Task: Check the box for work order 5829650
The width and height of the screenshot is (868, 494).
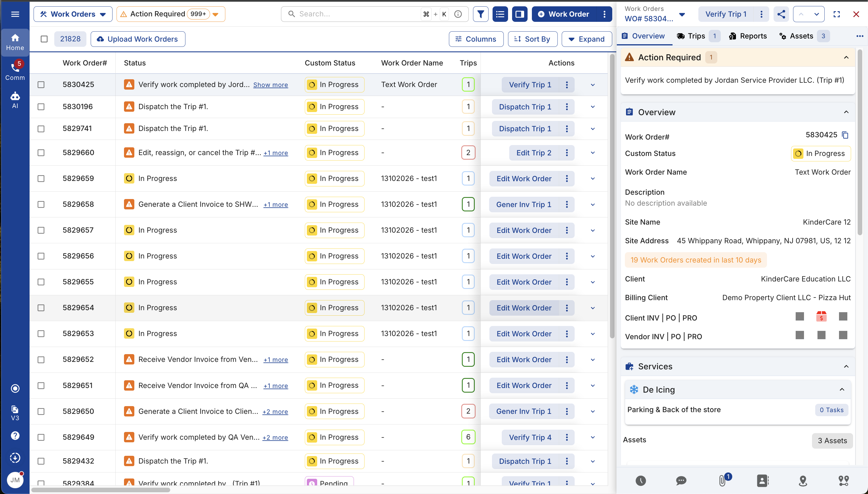Action: (41, 411)
